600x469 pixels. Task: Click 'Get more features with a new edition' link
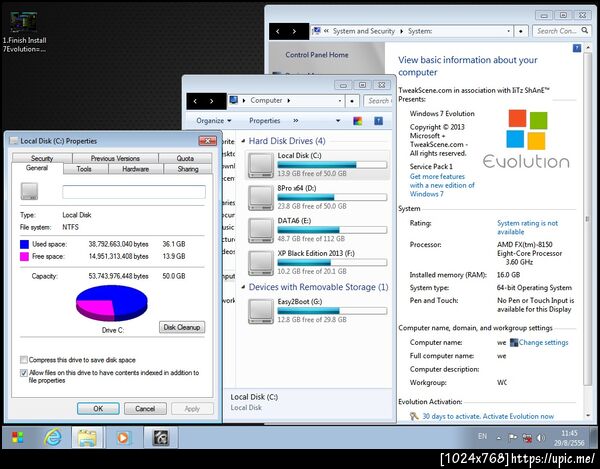coord(442,185)
